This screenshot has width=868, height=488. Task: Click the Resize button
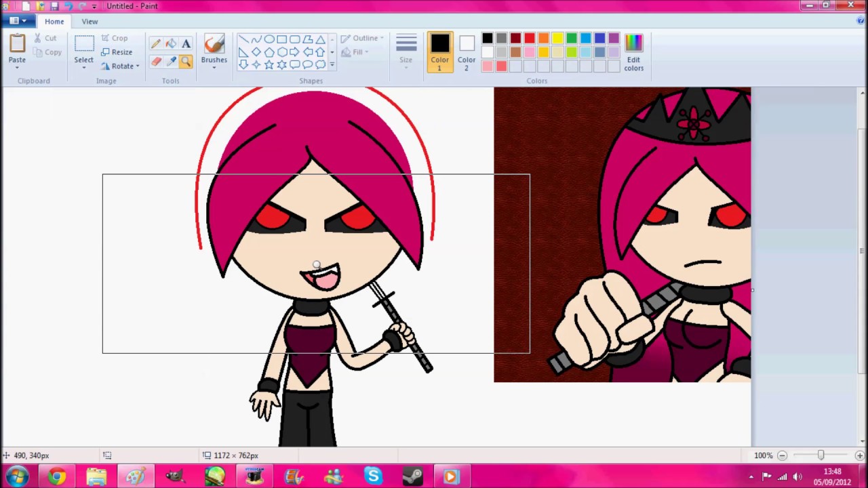click(117, 52)
